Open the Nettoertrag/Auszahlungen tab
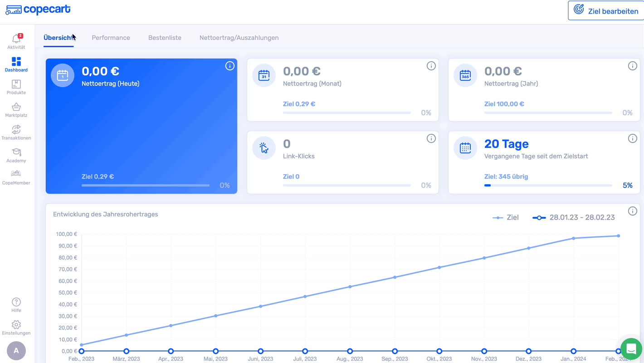The height and width of the screenshot is (363, 644). point(239,38)
